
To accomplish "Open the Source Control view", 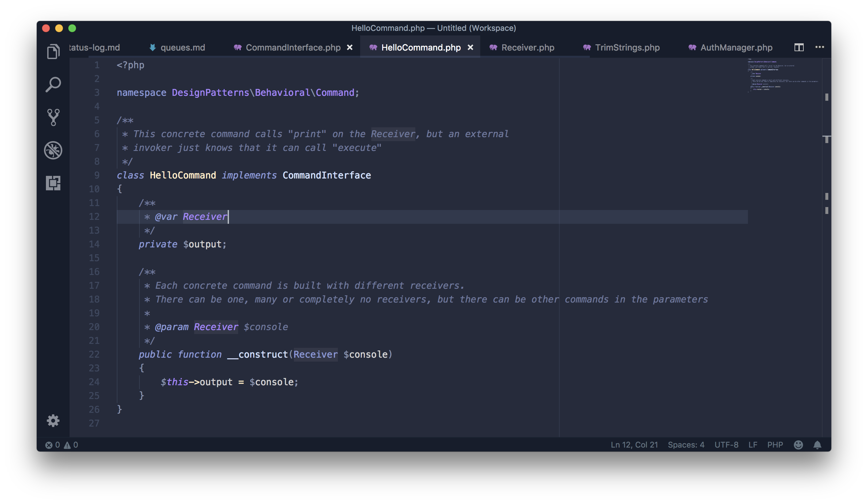I will [x=53, y=117].
